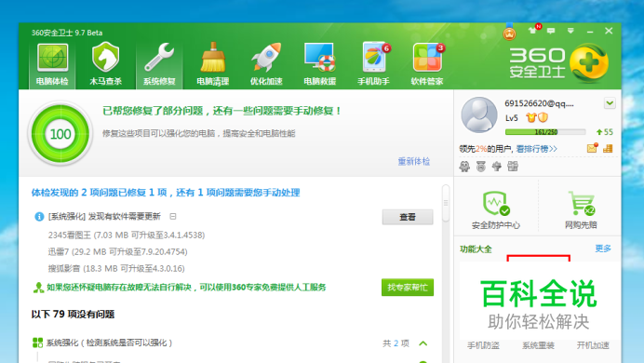Viewport: 644px width, 363px height.
Task: Open the mail notification icon
Action: (592, 148)
